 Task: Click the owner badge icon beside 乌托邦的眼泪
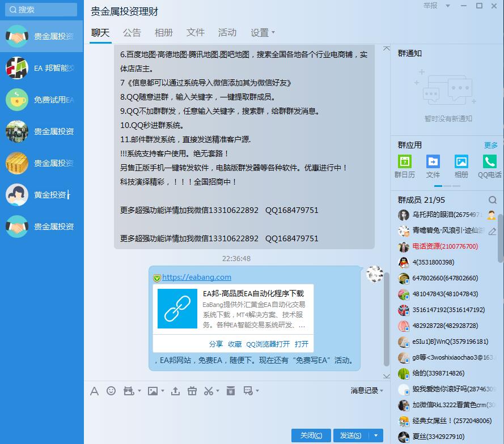[492, 215]
